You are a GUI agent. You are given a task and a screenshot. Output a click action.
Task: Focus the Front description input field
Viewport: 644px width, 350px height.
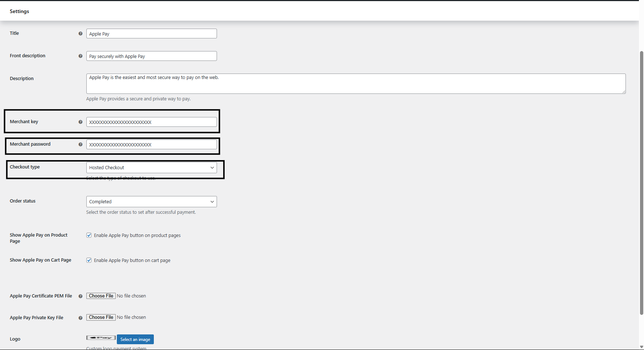pos(152,56)
